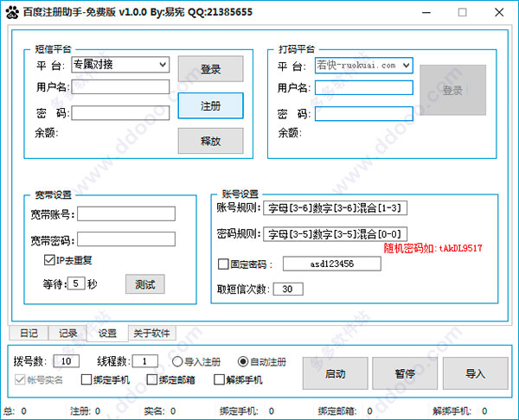Click the Baidu paw icon in title bar

click(13, 13)
